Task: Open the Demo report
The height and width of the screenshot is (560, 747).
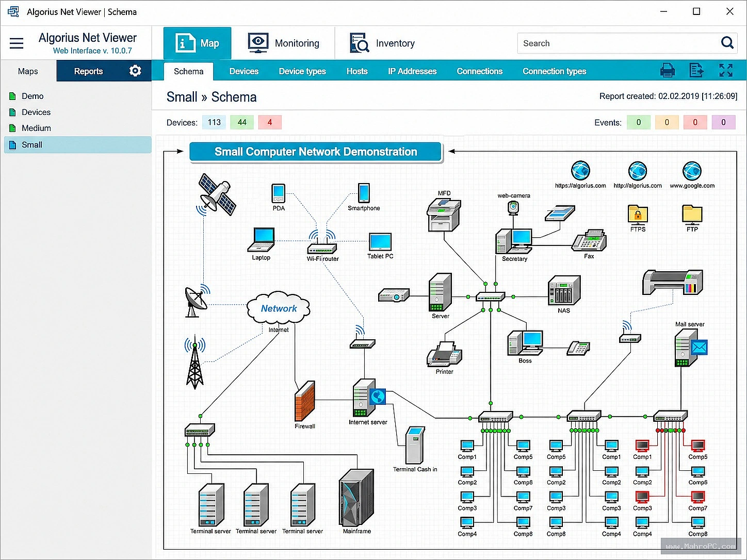Action: (x=33, y=96)
